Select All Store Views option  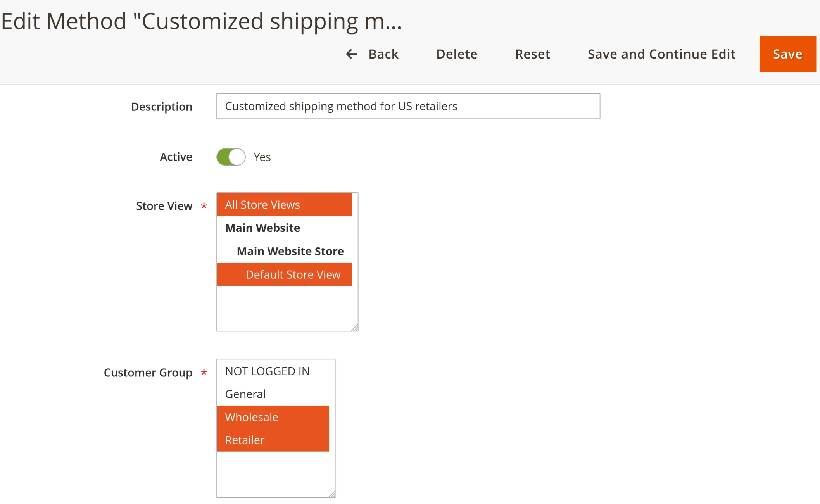click(x=284, y=205)
